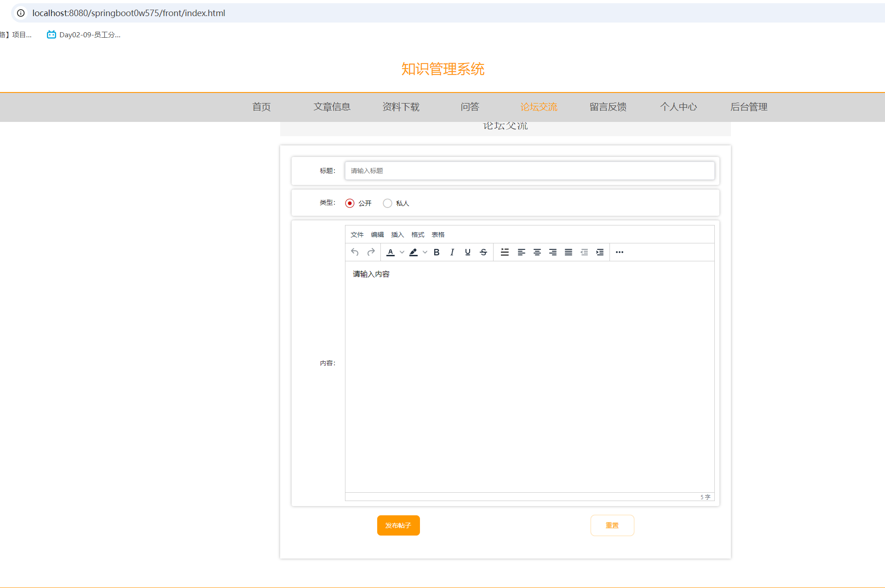Open the 项目... bookmark

pos(16,35)
